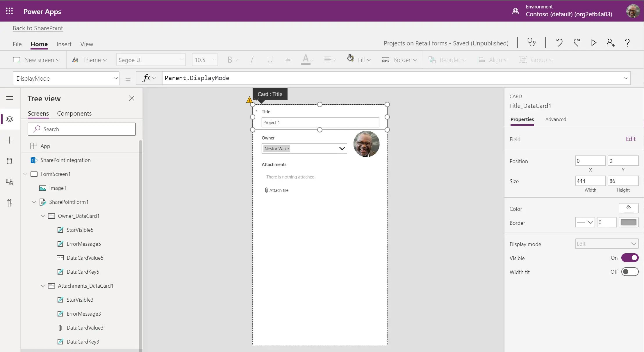Select the Properties tab
The image size is (644, 352).
click(x=522, y=119)
